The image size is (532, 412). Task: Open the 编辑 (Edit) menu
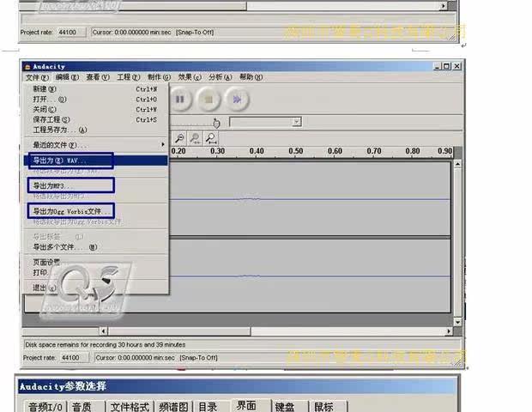(x=67, y=77)
